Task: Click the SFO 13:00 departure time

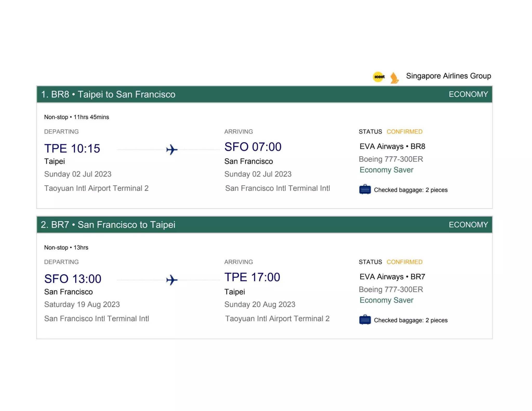Action: coord(73,279)
